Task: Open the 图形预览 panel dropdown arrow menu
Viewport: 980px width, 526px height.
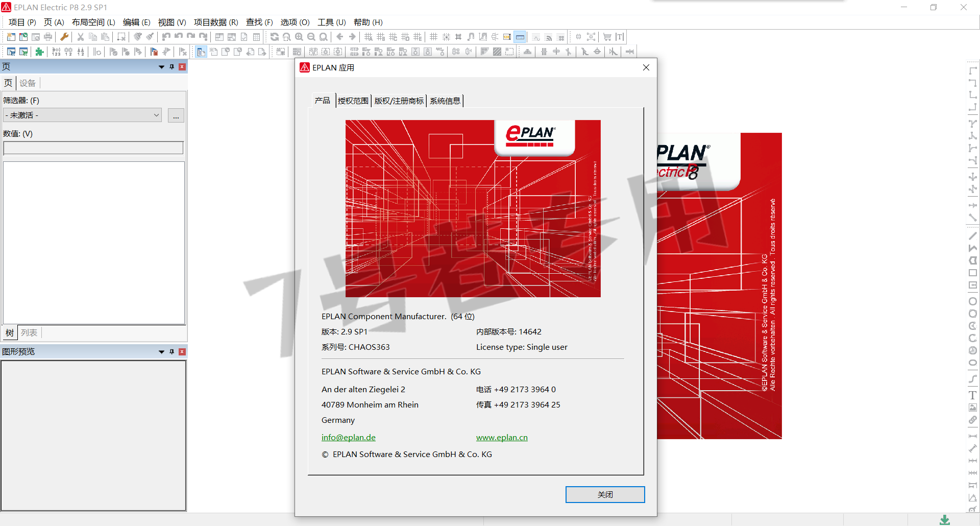Action: click(161, 352)
